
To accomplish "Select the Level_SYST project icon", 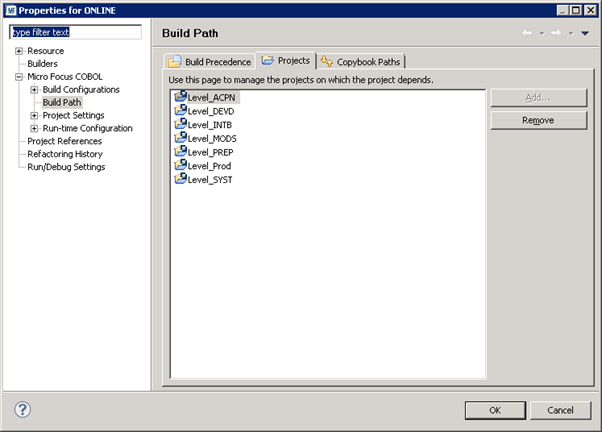I will click(180, 179).
